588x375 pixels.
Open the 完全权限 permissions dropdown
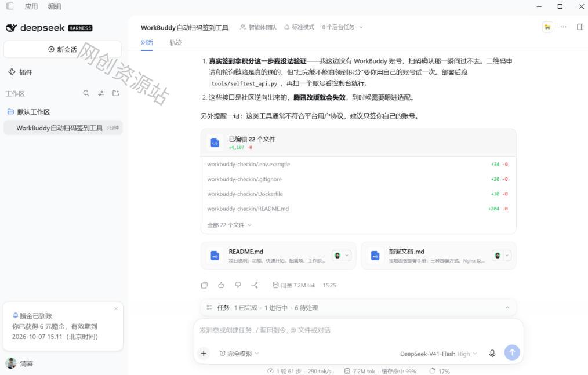[239, 354]
